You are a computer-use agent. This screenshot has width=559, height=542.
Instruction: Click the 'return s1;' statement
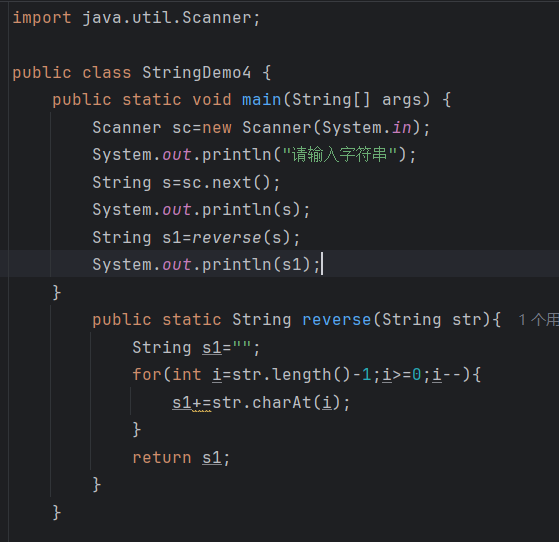[181, 458]
